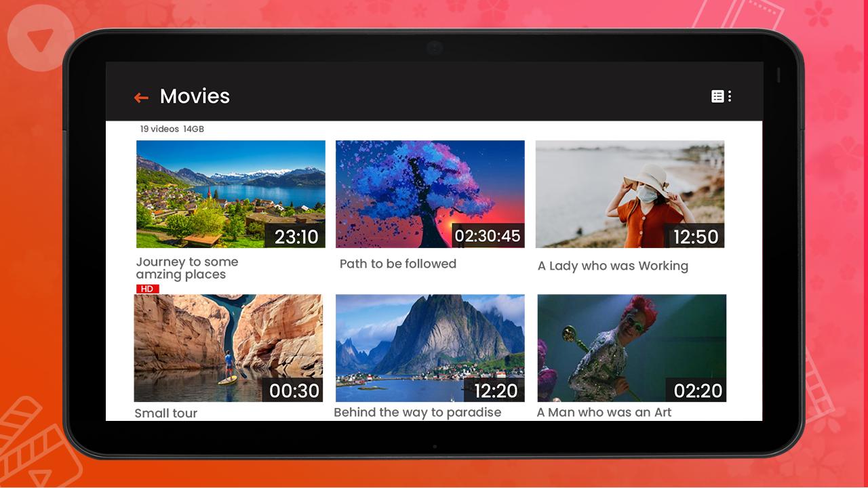Click the 00:30 duration label
Viewport: 868px width, 488px height.
click(x=294, y=390)
